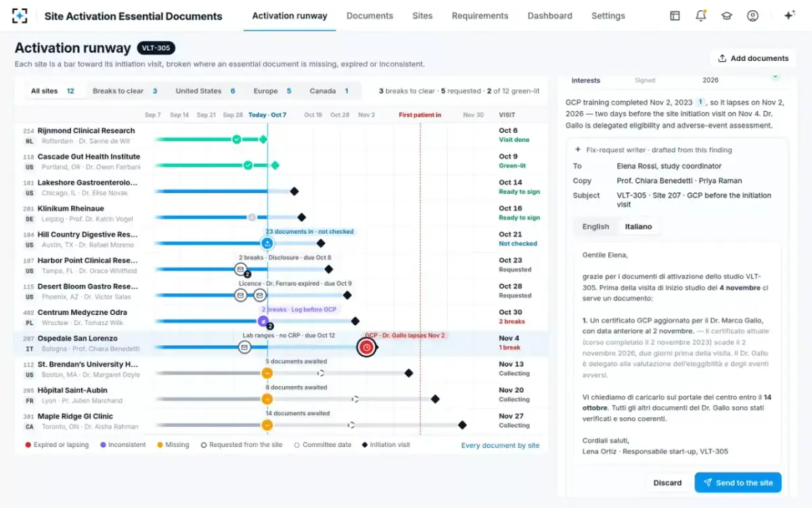The height and width of the screenshot is (508, 812).
Task: Click Hôpital Saint-Aubin committee date marker
Action: (x=355, y=400)
